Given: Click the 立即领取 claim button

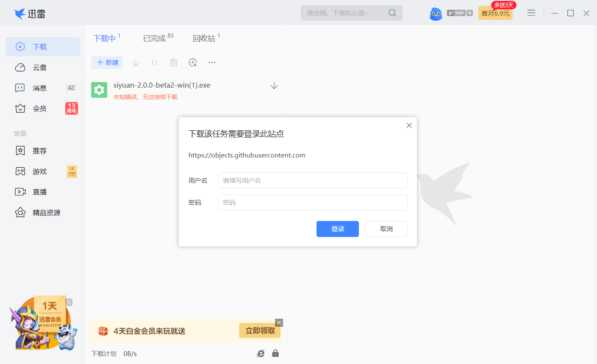Looking at the screenshot, I should point(260,331).
